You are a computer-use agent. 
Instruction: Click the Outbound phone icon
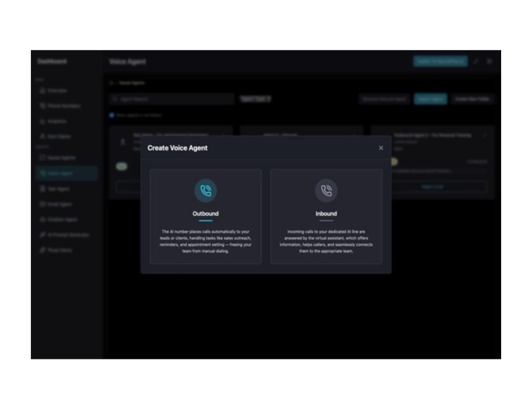pos(205,190)
